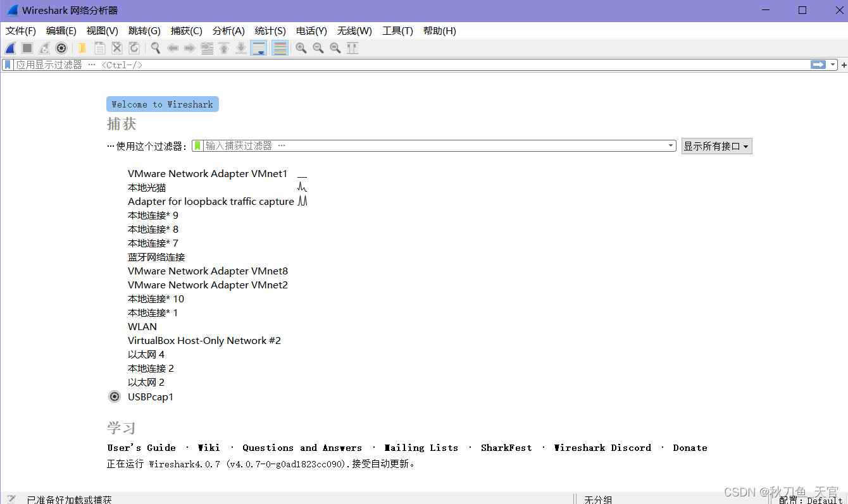Image resolution: width=848 pixels, height=504 pixels.
Task: Select the 蓝牙网络连接 interface
Action: 156,257
